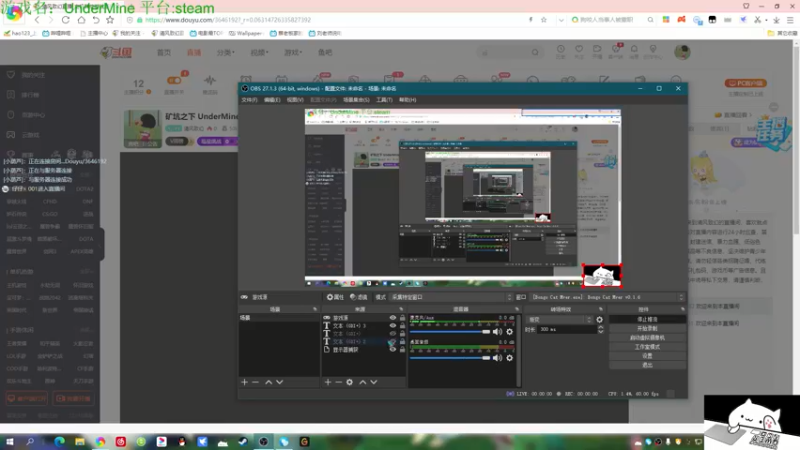800x450 pixels.
Task: Open OBS Scene Collection menu
Action: (356, 100)
